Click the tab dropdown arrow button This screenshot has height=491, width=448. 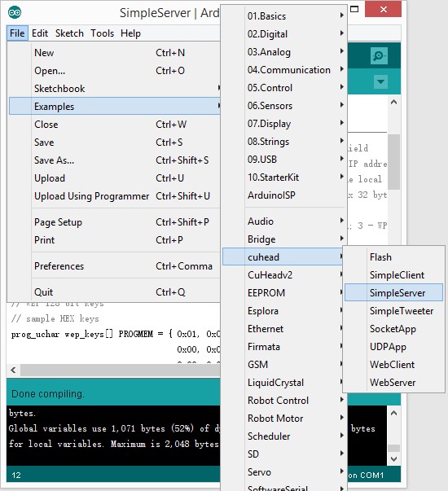point(380,81)
